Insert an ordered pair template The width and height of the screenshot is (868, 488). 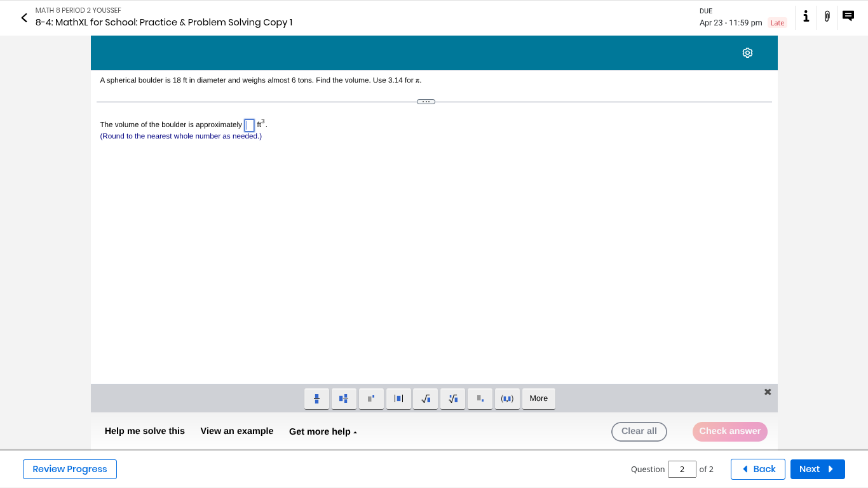click(507, 398)
